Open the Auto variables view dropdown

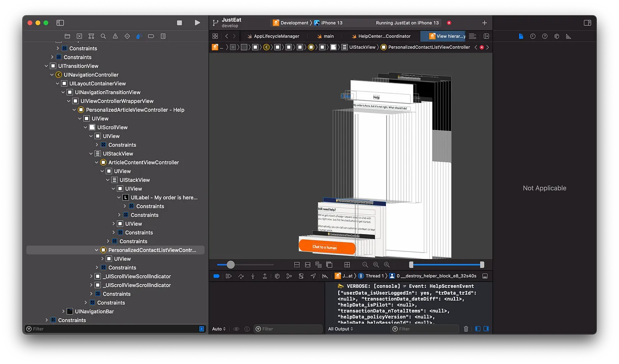[219, 329]
